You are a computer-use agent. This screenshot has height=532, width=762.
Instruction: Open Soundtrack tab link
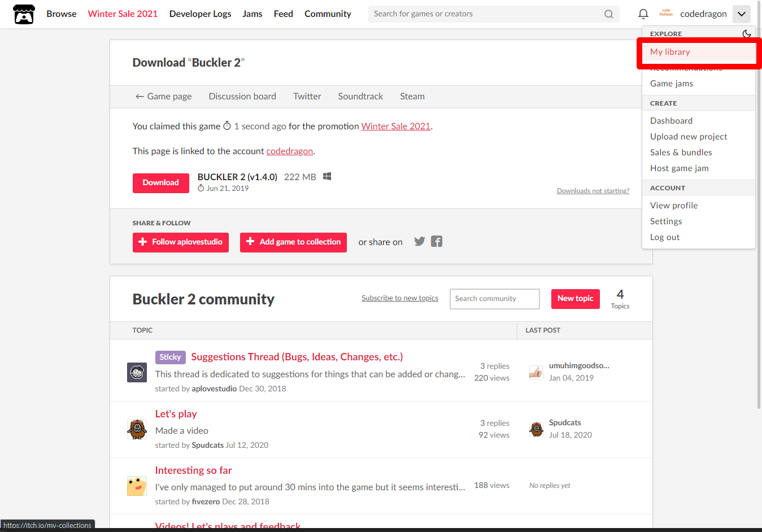360,97
